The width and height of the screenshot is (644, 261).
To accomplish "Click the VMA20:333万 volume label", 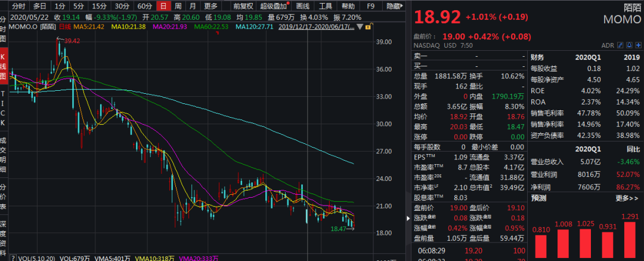I will pyautogui.click(x=199, y=258).
